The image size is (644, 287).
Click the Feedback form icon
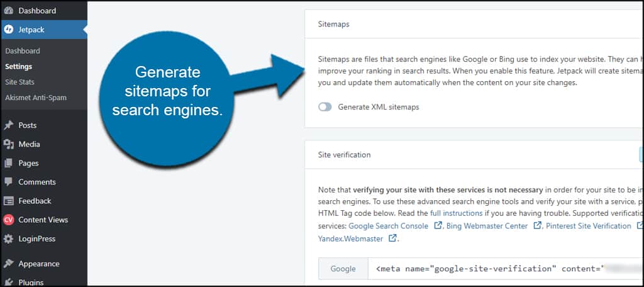point(8,201)
